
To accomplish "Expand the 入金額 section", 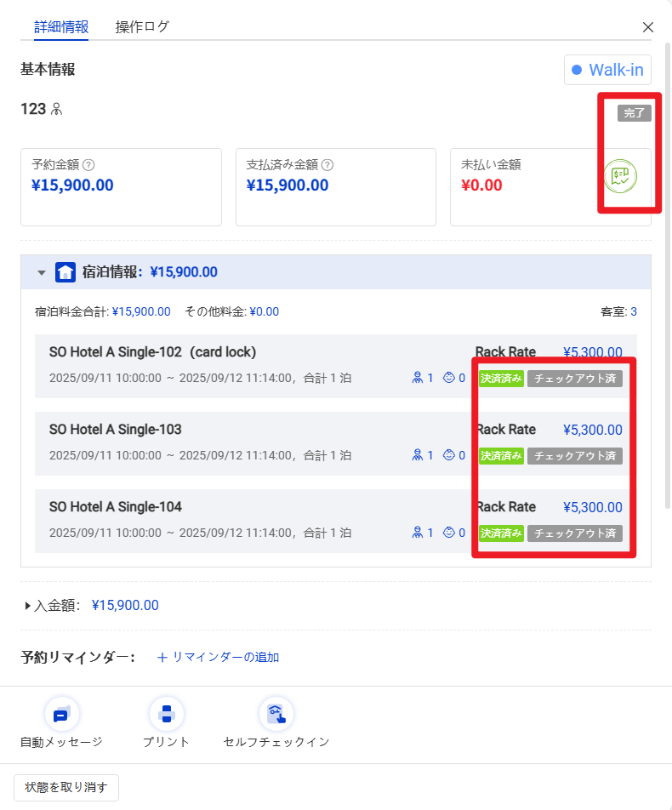I will tap(28, 606).
